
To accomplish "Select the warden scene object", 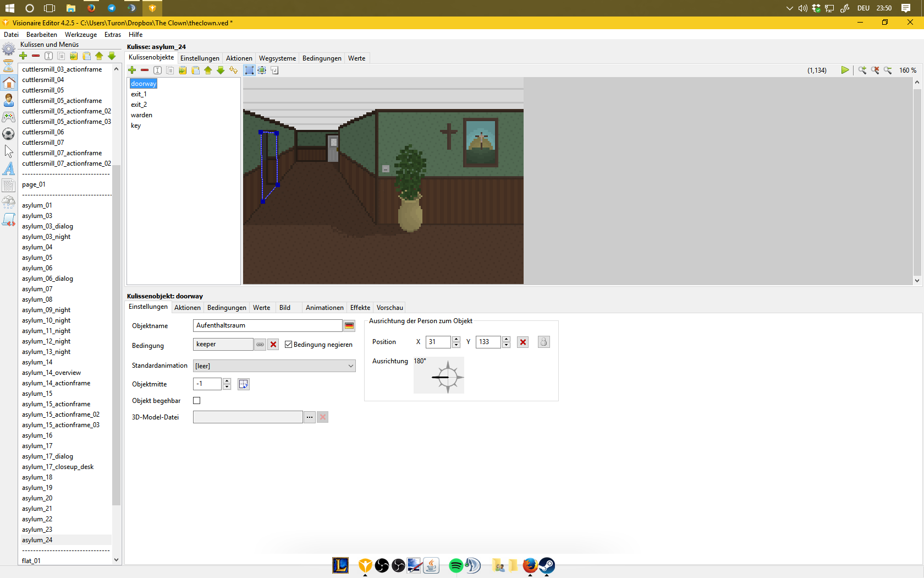I will point(141,115).
